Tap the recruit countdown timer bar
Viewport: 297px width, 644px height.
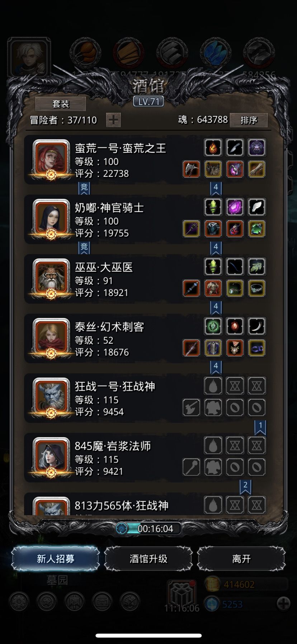coord(148,529)
